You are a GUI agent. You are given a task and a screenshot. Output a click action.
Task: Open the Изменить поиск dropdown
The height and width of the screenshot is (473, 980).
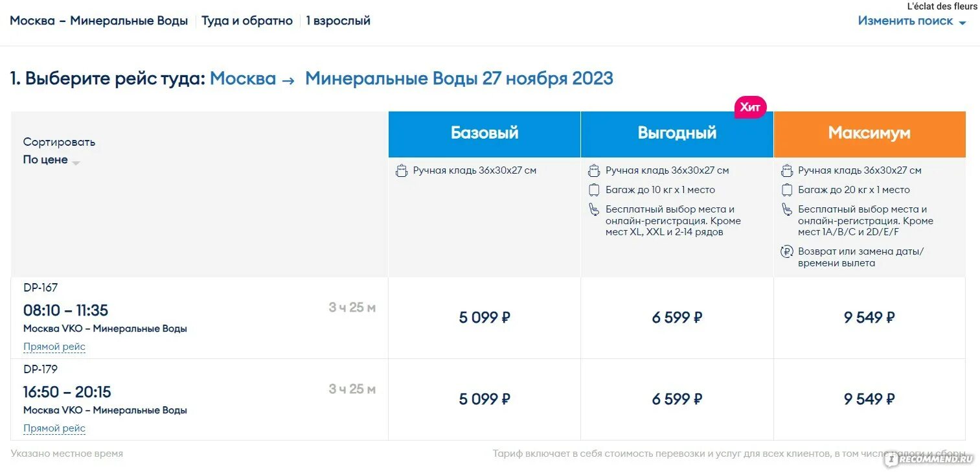point(912,21)
